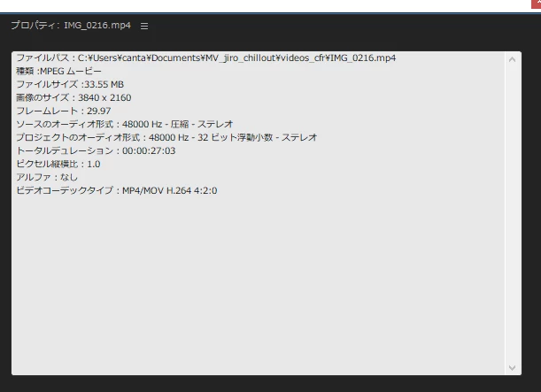Close the window with red button
The width and height of the screenshot is (541, 392).
[x=537, y=4]
